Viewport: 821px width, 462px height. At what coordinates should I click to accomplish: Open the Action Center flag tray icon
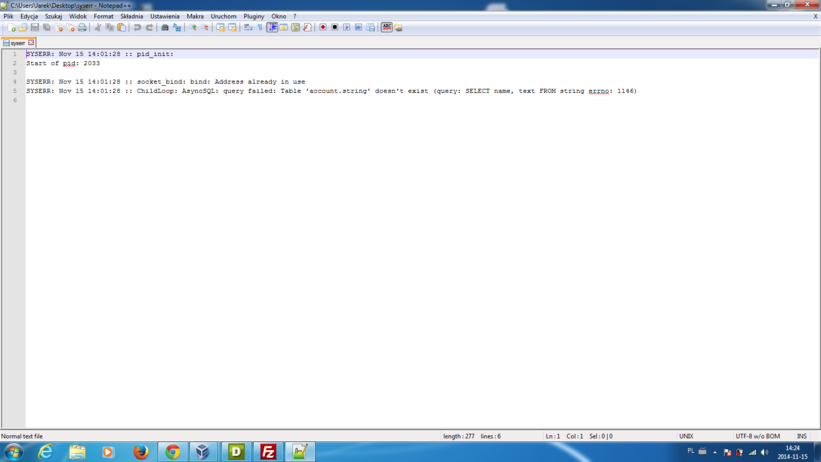click(727, 452)
